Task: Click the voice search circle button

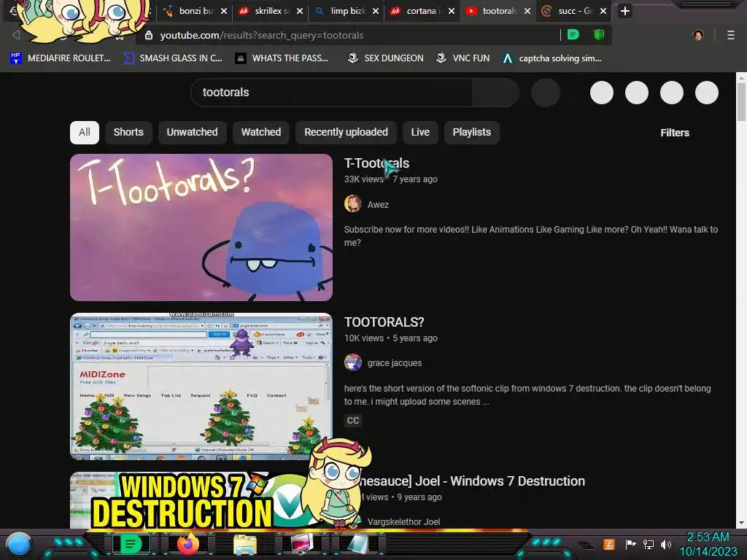Action: pyautogui.click(x=546, y=93)
